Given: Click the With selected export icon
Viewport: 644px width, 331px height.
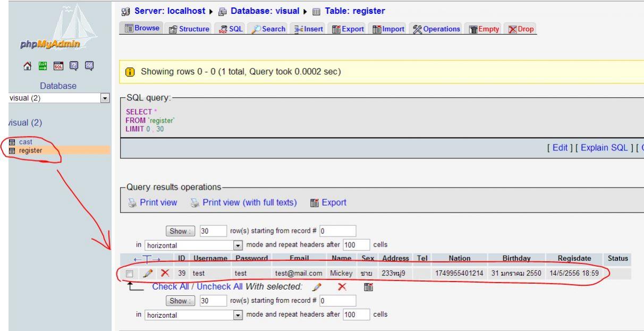Looking at the screenshot, I should (368, 287).
